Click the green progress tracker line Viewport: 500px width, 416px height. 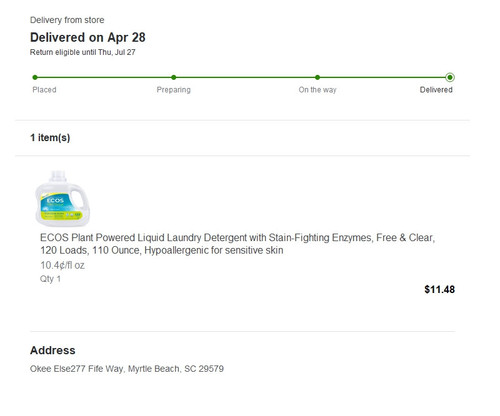[242, 77]
